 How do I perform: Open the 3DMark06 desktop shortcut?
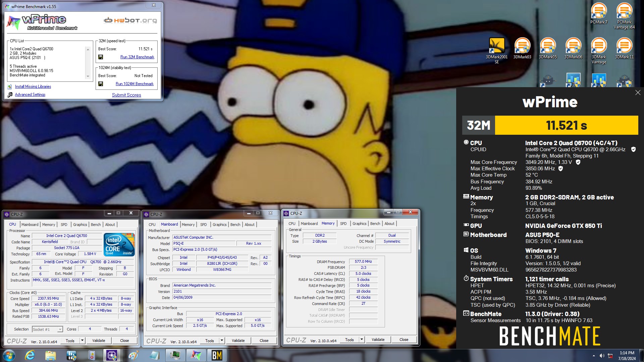(573, 48)
